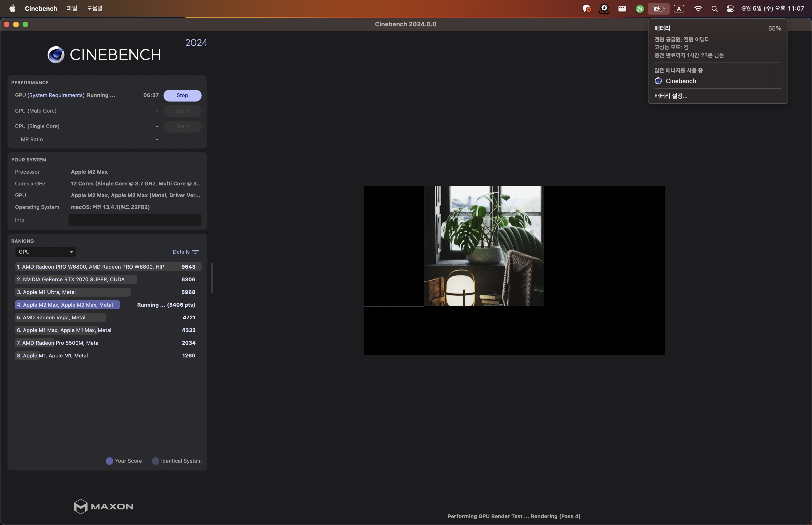Toggle Your Score legend indicator
Screen dimensions: 812x525
[x=109, y=460]
